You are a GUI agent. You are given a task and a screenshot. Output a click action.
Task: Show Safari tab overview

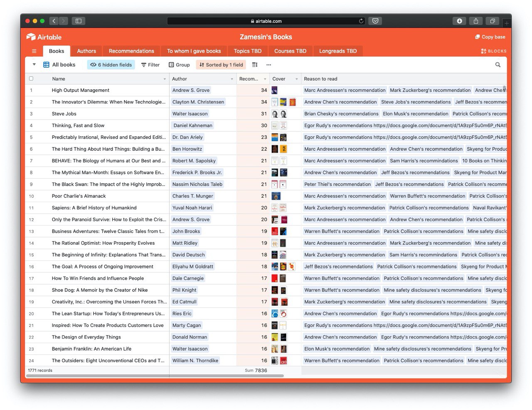click(x=493, y=21)
